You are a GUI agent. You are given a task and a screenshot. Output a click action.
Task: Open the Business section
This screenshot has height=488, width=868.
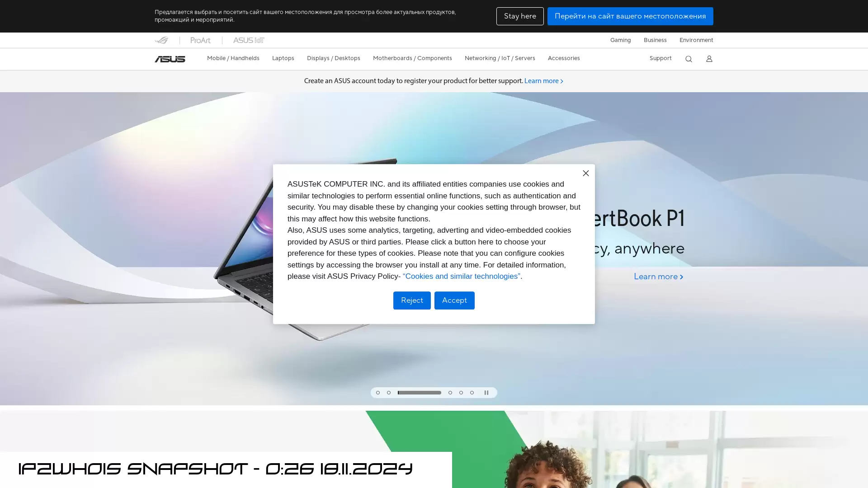(x=655, y=40)
